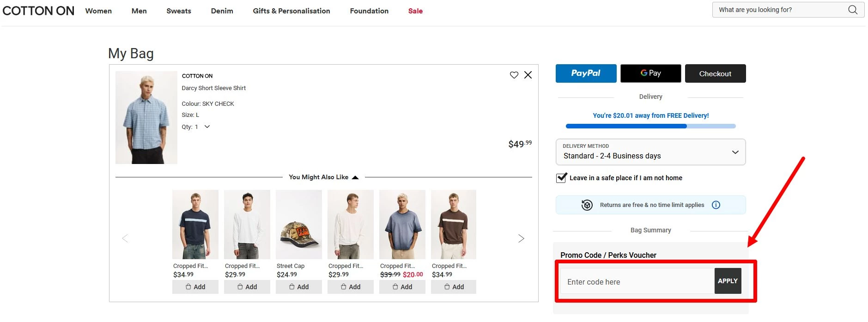Click the search magnifier icon
The height and width of the screenshot is (322, 868).
852,10
